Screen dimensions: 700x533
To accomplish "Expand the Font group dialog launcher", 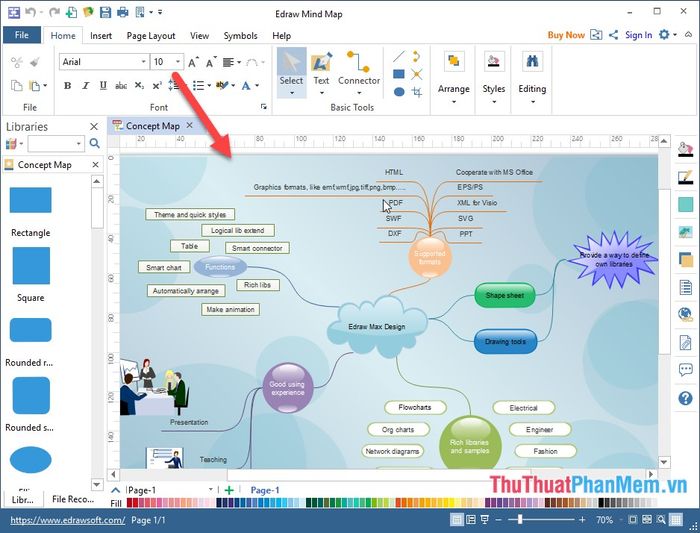I will coord(264,107).
